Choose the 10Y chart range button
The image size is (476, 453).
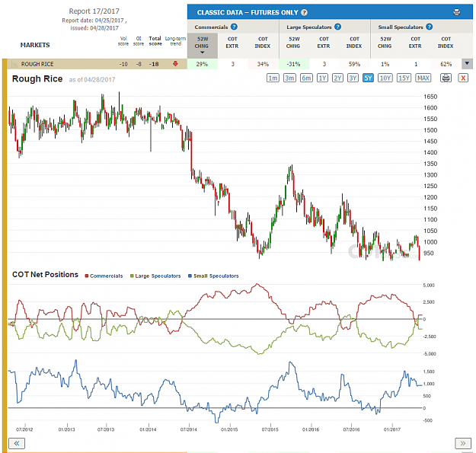click(385, 78)
